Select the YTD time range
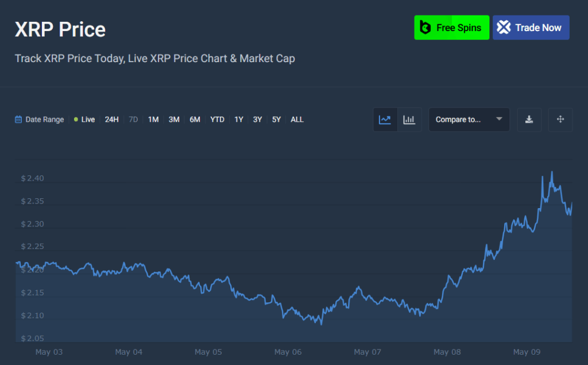The width and height of the screenshot is (588, 365). pyautogui.click(x=217, y=120)
